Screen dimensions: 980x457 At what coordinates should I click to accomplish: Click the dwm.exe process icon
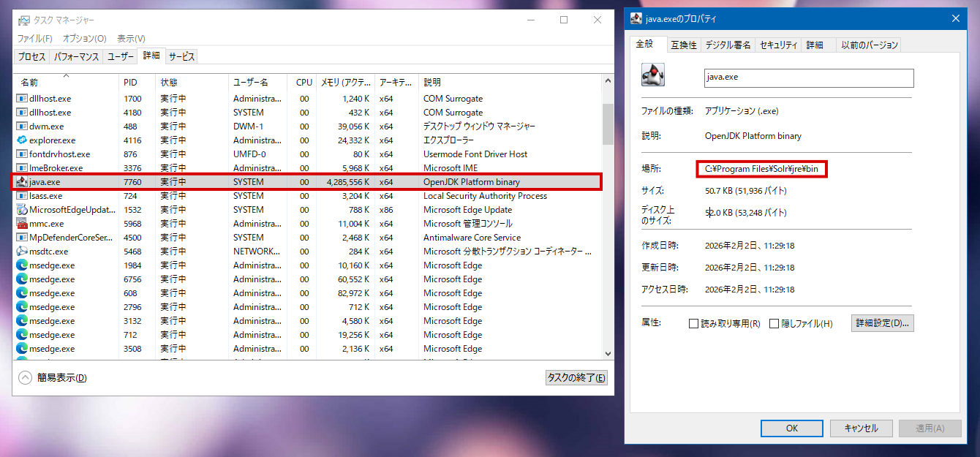(22, 126)
